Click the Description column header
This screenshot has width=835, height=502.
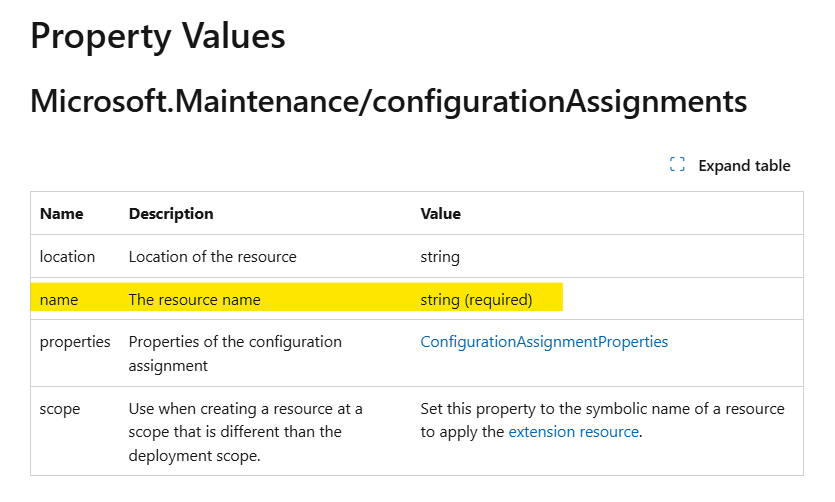click(x=171, y=213)
